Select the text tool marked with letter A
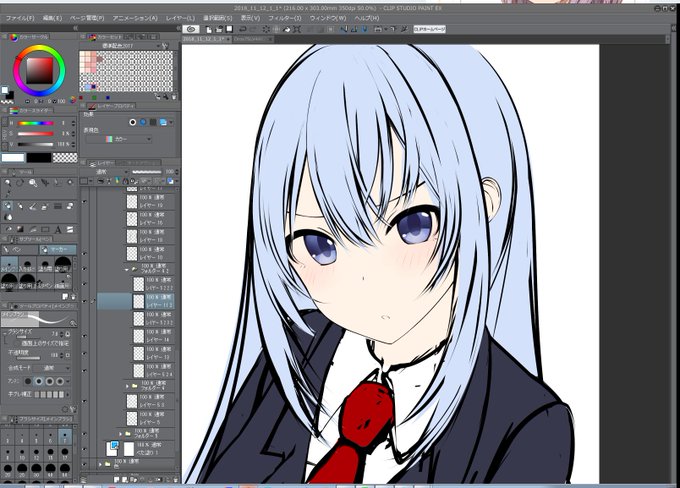The image size is (680, 488). pos(58,229)
